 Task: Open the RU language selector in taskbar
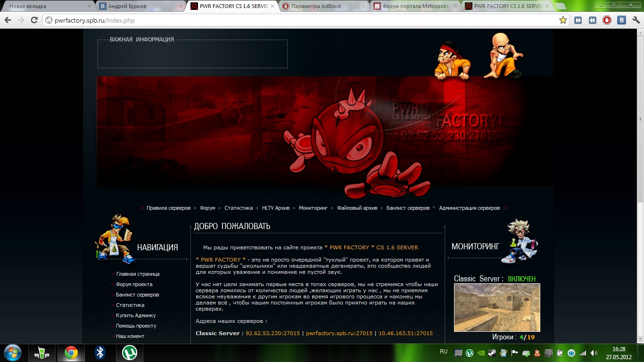(443, 352)
